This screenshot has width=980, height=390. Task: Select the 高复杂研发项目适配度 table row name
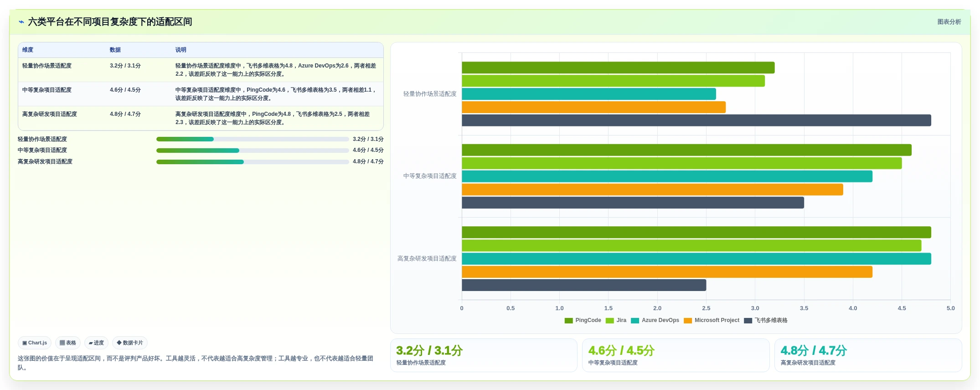click(50, 114)
